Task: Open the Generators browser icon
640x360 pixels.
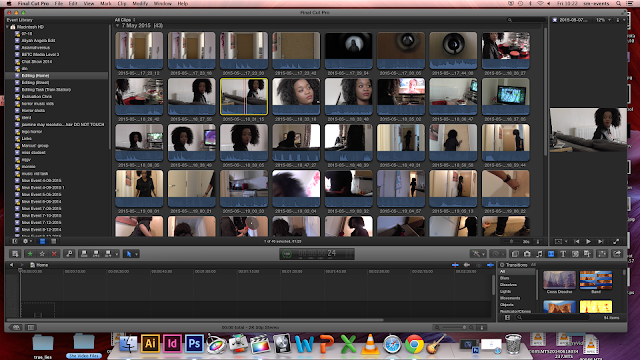Action: point(575,254)
